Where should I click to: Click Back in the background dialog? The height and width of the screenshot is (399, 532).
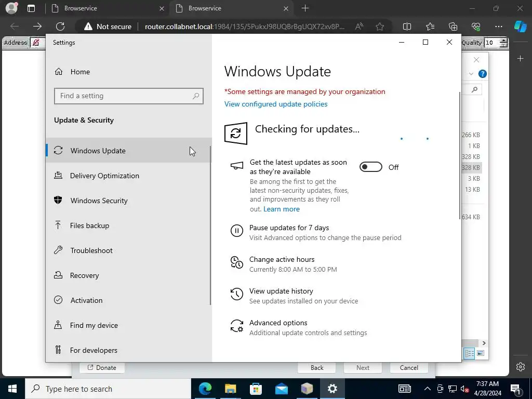pos(316,367)
